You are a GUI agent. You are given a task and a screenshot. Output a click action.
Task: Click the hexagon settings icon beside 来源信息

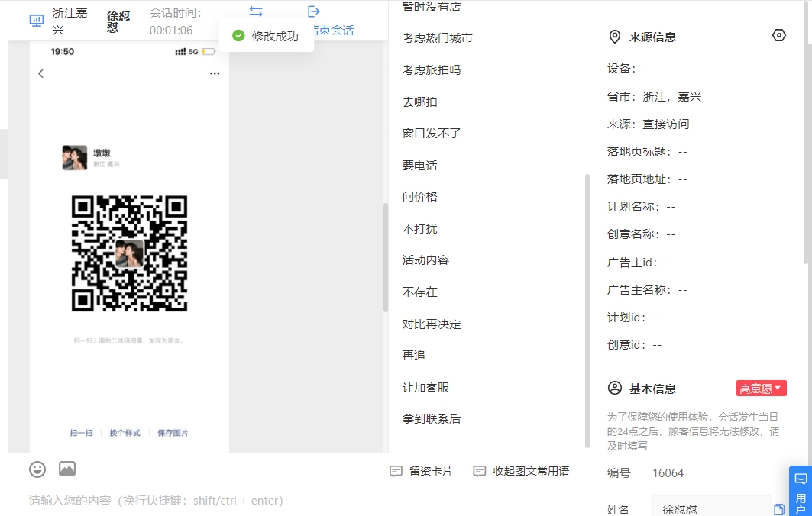(x=779, y=36)
